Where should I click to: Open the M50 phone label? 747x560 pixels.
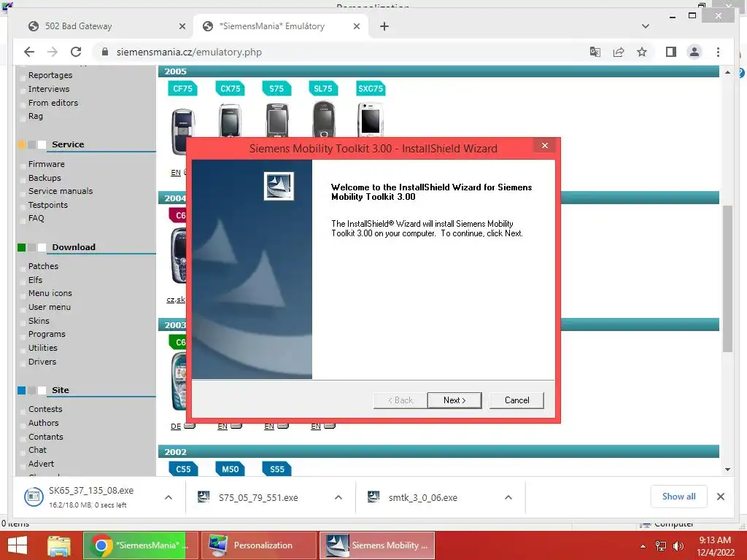click(x=230, y=469)
